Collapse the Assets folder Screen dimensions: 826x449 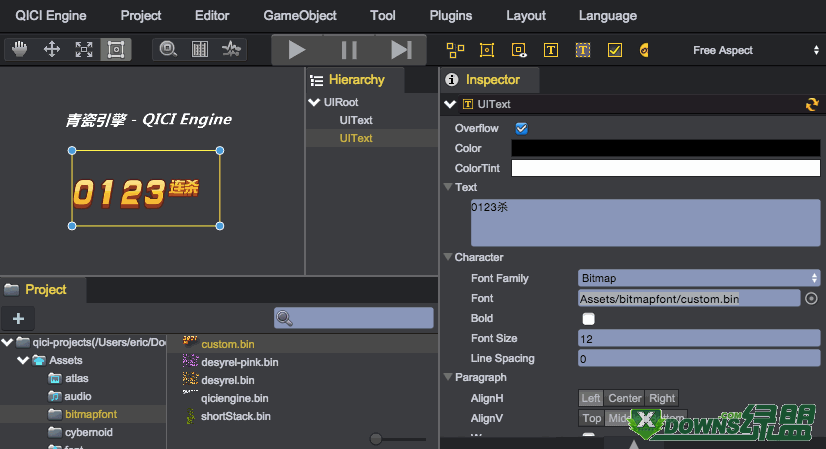[23, 360]
